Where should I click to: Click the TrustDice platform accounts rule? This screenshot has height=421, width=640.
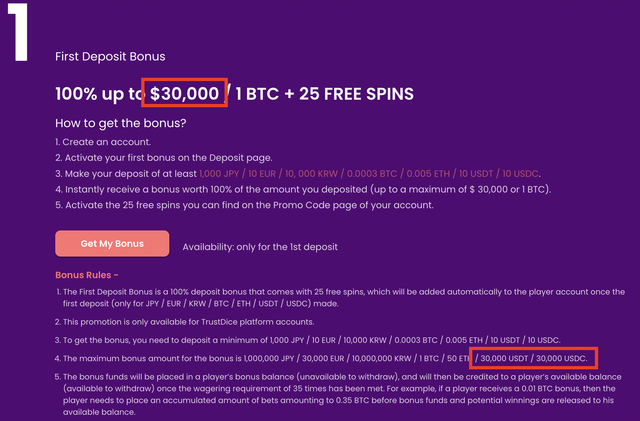[x=184, y=322]
